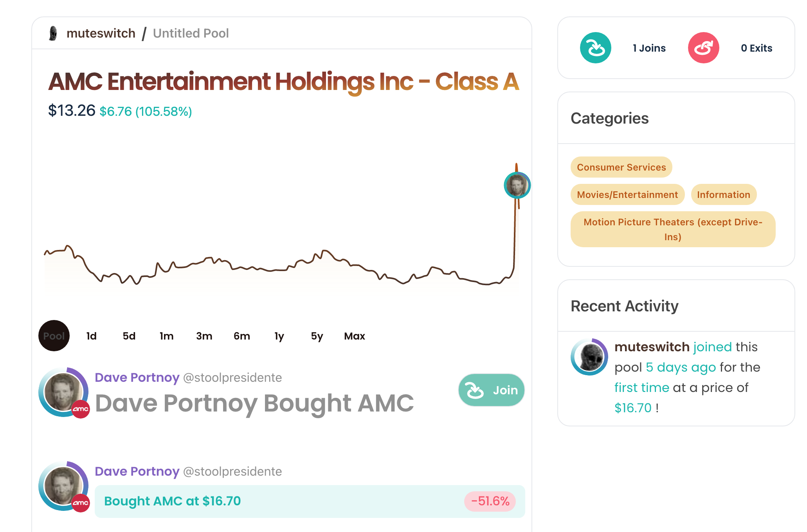
Task: Open the Untitled Pool breadcrumb
Action: (x=191, y=33)
